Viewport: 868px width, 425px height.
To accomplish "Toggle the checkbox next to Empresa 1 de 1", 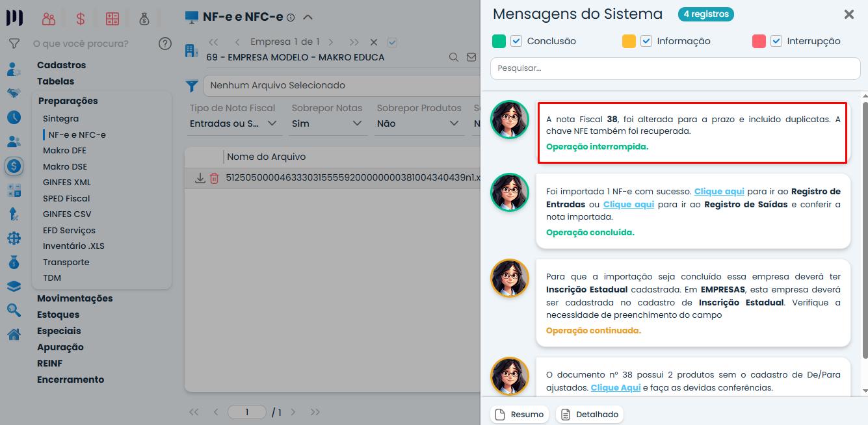I will pyautogui.click(x=392, y=42).
